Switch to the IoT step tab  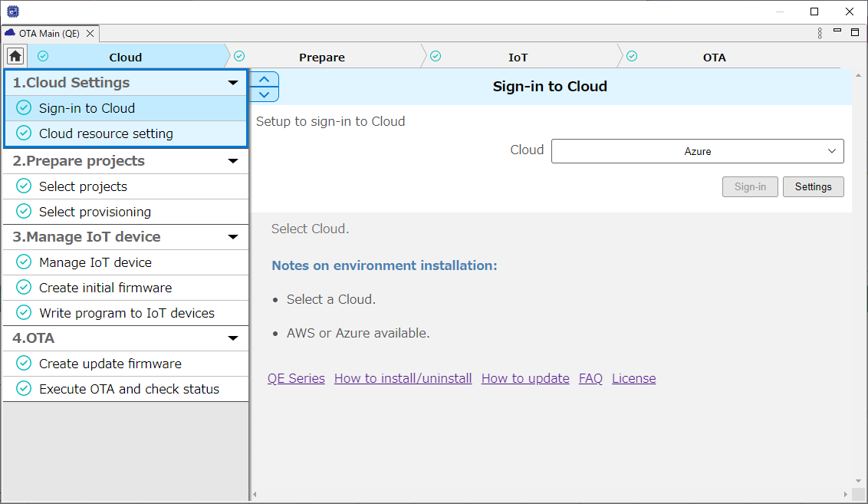click(518, 58)
